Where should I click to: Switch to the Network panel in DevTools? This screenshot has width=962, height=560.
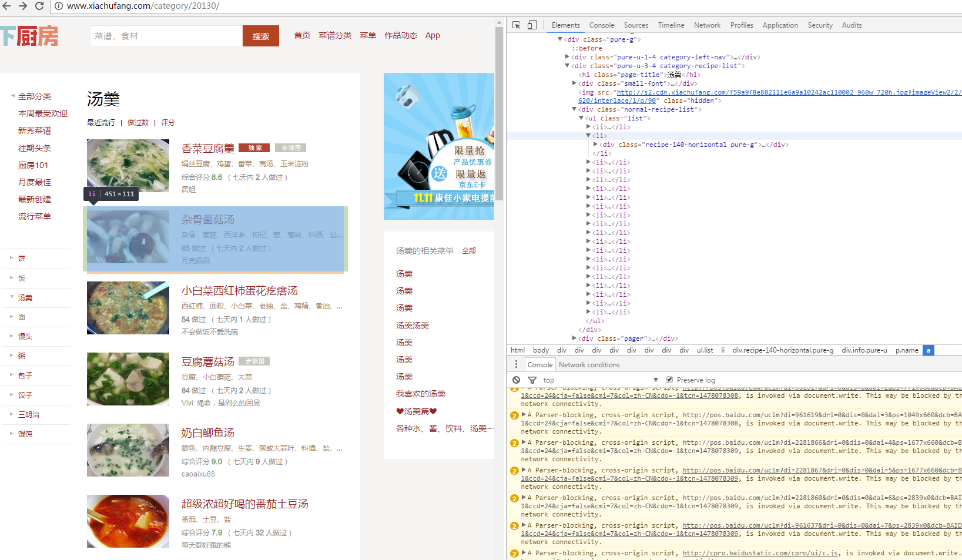tap(707, 25)
